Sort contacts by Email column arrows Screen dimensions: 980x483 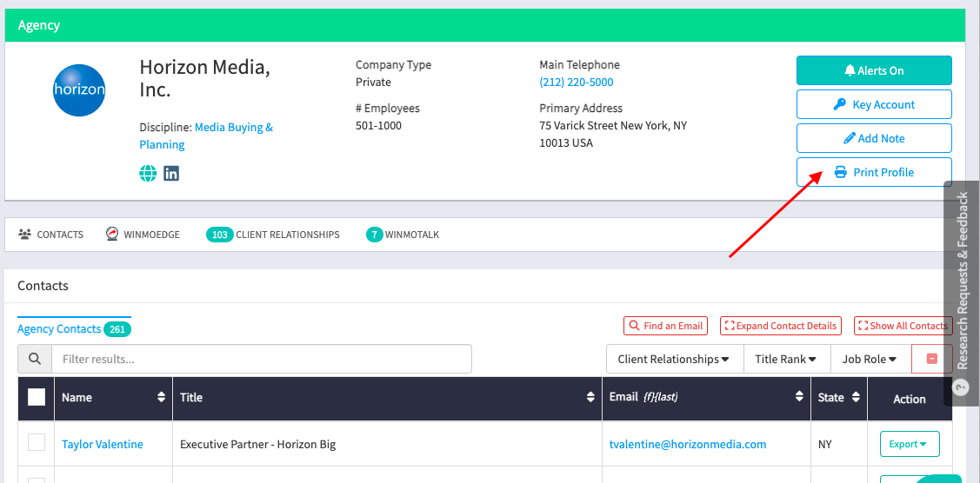[799, 397]
